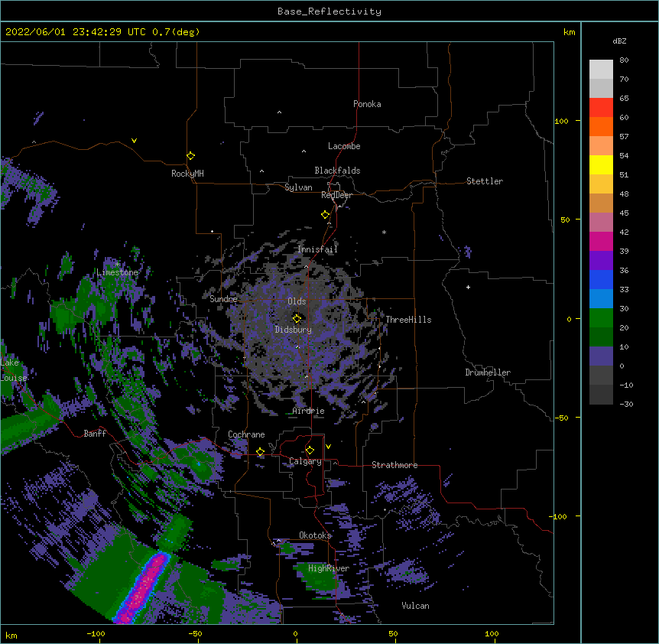Click the Didsbury label
The height and width of the screenshot is (644, 659).
(x=293, y=330)
